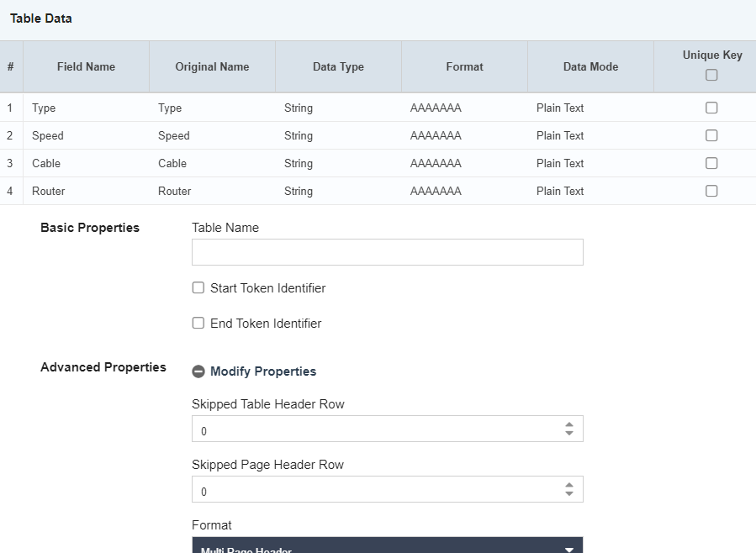Decrement Skipped Table Header Row value

(569, 434)
